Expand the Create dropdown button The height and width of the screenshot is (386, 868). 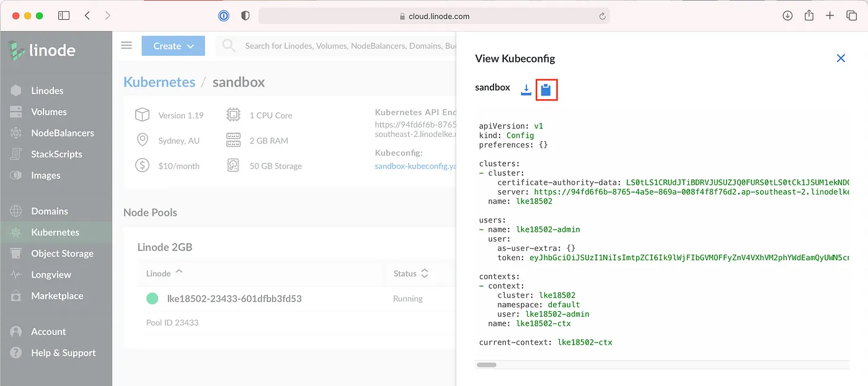tap(173, 46)
